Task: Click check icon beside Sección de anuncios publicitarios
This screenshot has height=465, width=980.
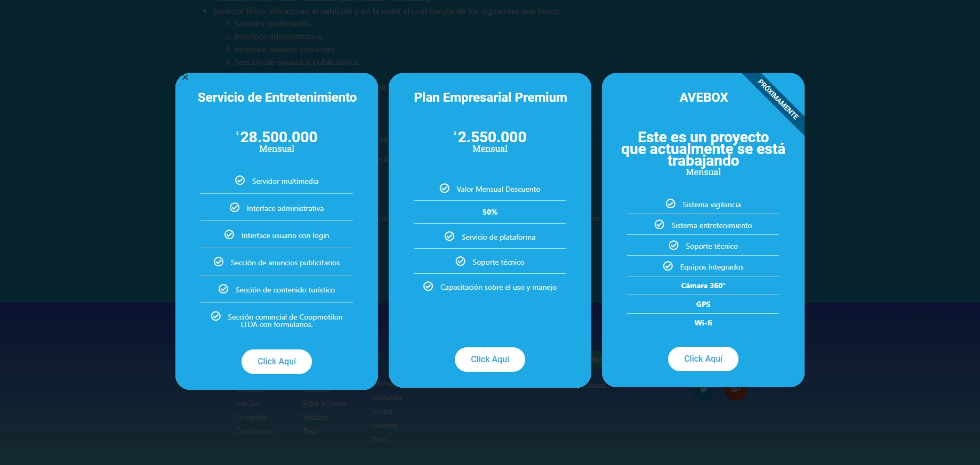Action: (219, 262)
